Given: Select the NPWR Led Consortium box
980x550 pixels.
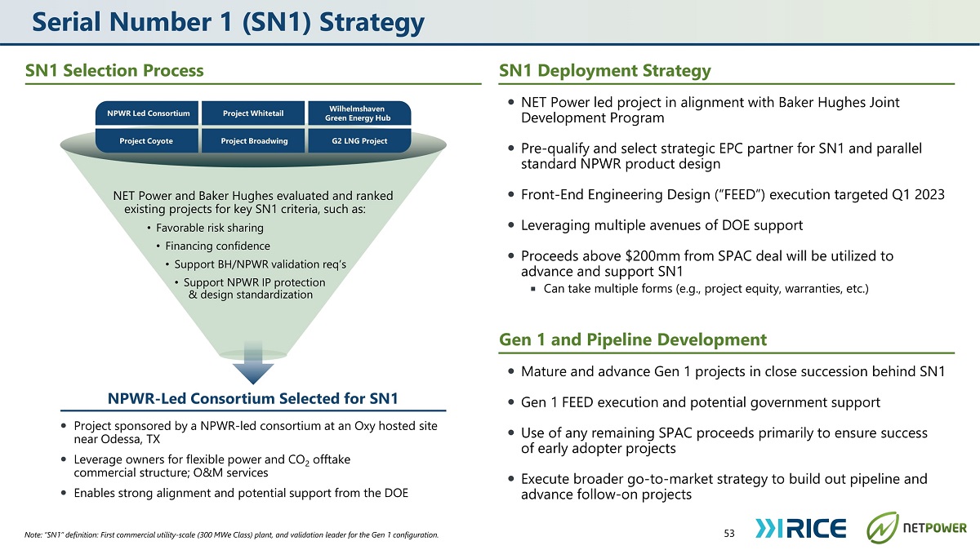Looking at the screenshot, I should click(148, 113).
